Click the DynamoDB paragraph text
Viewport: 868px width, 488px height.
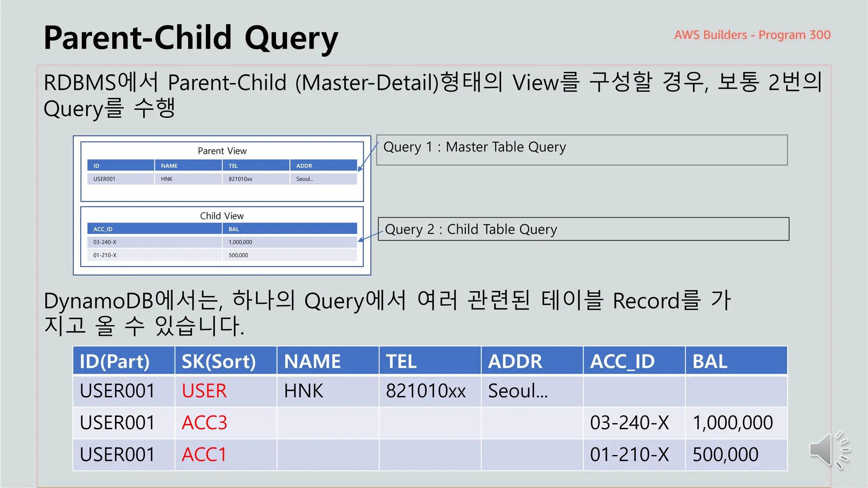pos(388,313)
